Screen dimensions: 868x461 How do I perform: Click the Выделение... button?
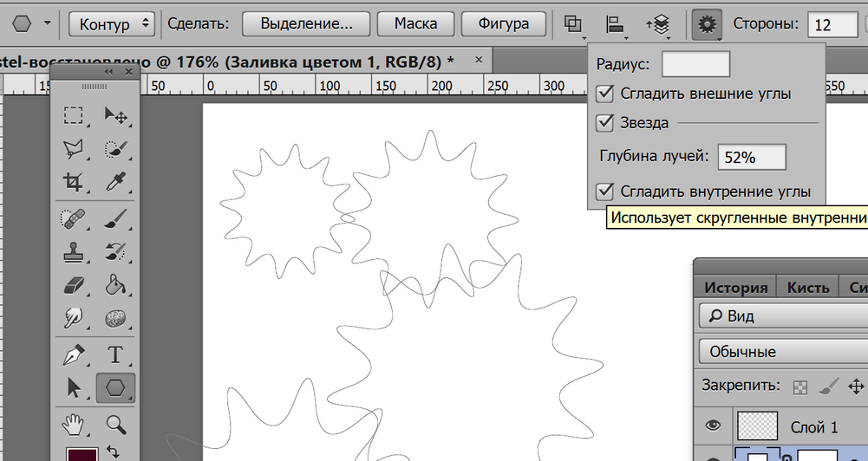click(x=306, y=23)
